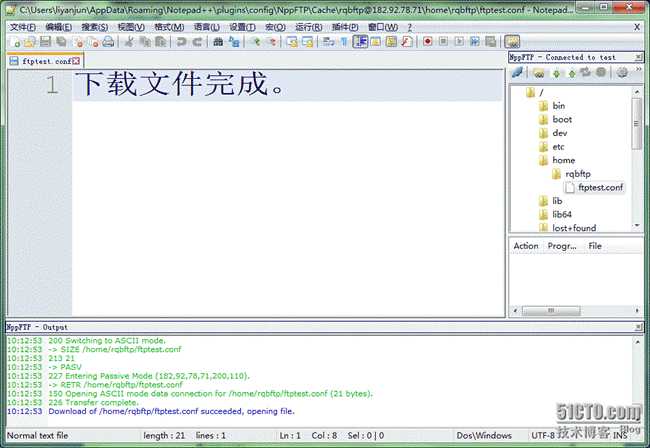Select the root / folder in tree

tap(535, 92)
